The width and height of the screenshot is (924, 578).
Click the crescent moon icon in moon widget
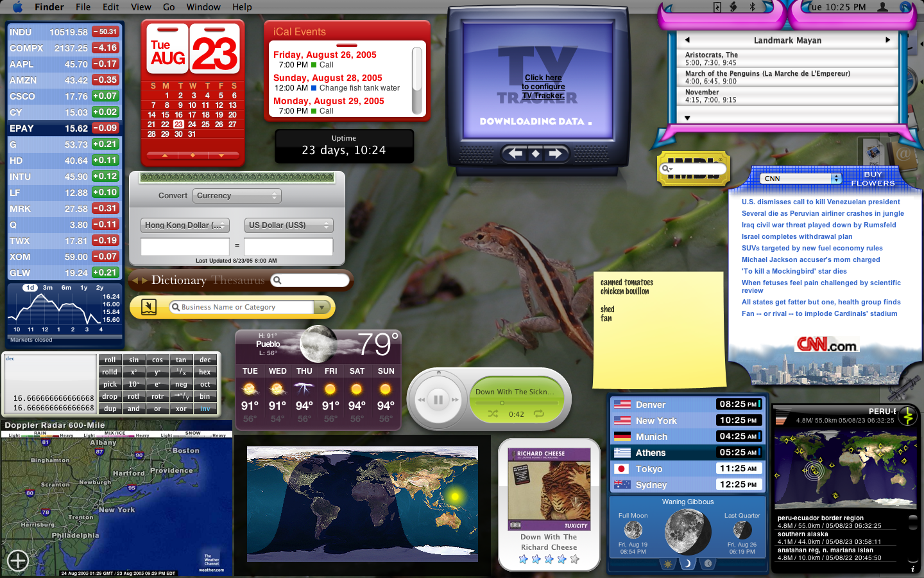[x=688, y=564]
